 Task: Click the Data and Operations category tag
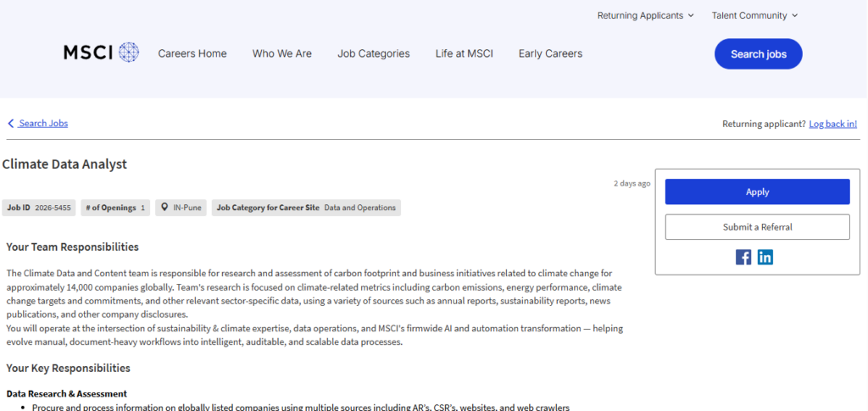point(306,208)
